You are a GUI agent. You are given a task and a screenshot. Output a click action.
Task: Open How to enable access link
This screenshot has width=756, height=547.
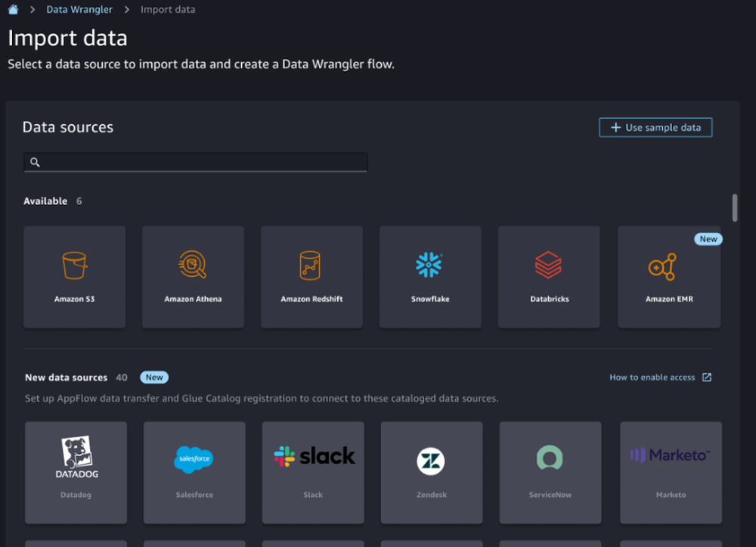point(652,378)
